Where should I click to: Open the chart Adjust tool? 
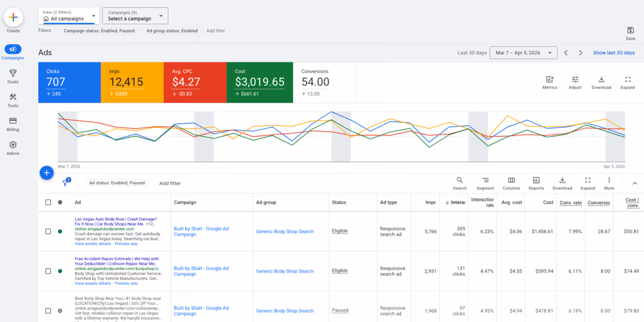[x=575, y=83]
